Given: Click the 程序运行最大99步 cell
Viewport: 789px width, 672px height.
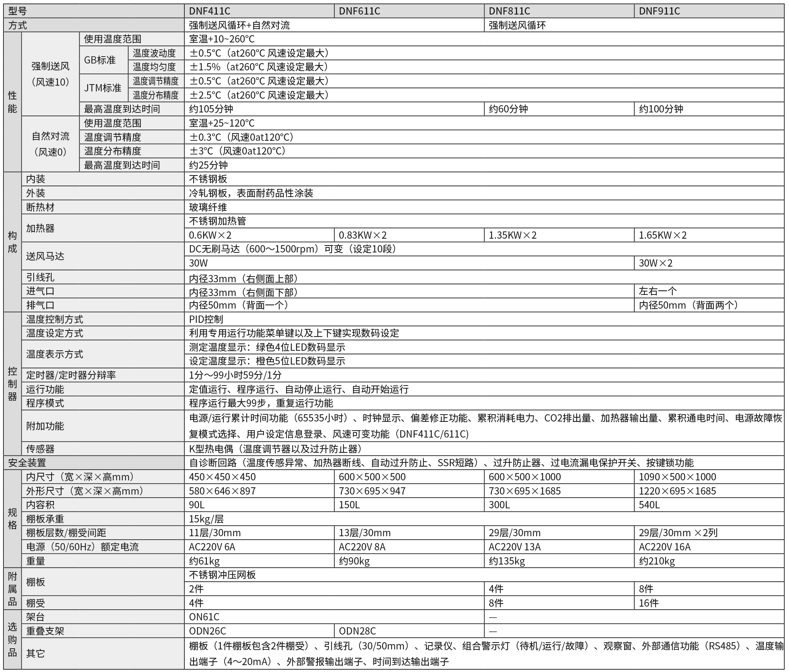Looking at the screenshot, I should click(x=484, y=403).
